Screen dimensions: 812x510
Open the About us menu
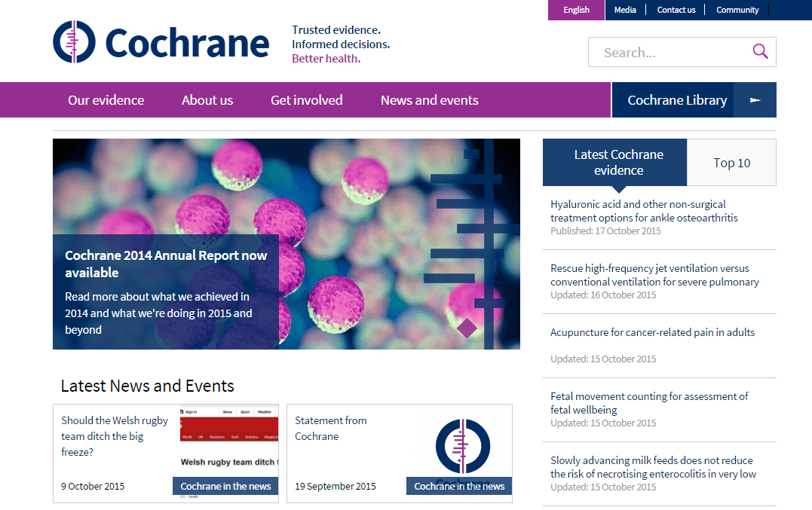click(207, 100)
